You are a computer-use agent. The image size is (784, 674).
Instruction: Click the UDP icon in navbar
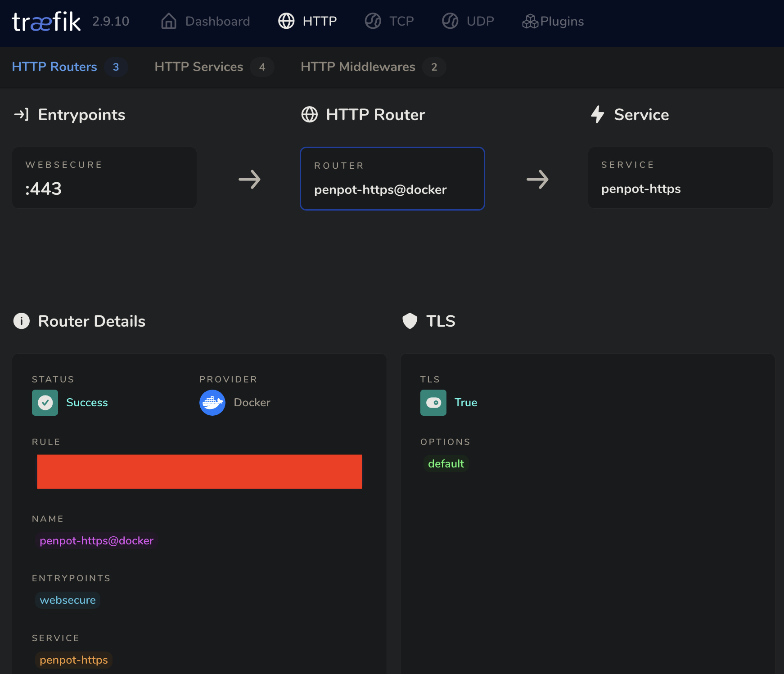450,21
